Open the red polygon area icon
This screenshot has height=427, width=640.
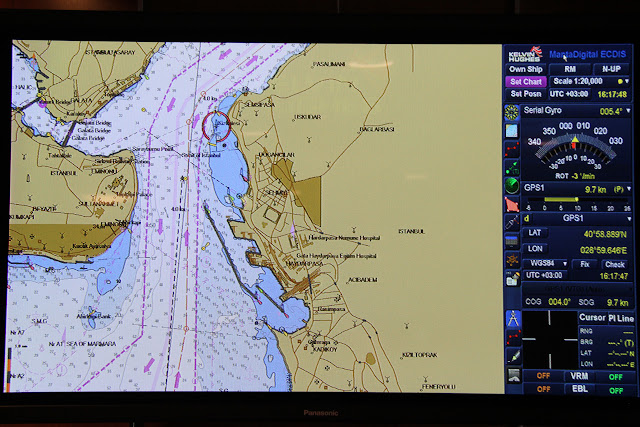(512, 204)
